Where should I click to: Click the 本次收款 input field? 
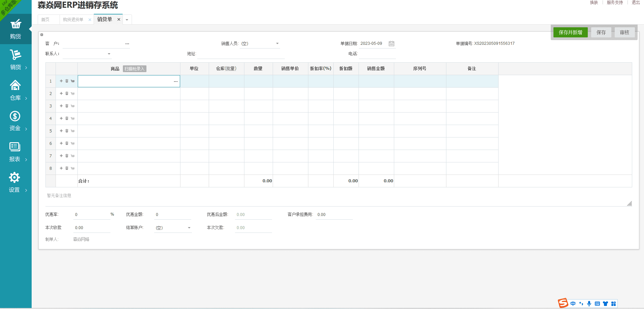pyautogui.click(x=92, y=228)
